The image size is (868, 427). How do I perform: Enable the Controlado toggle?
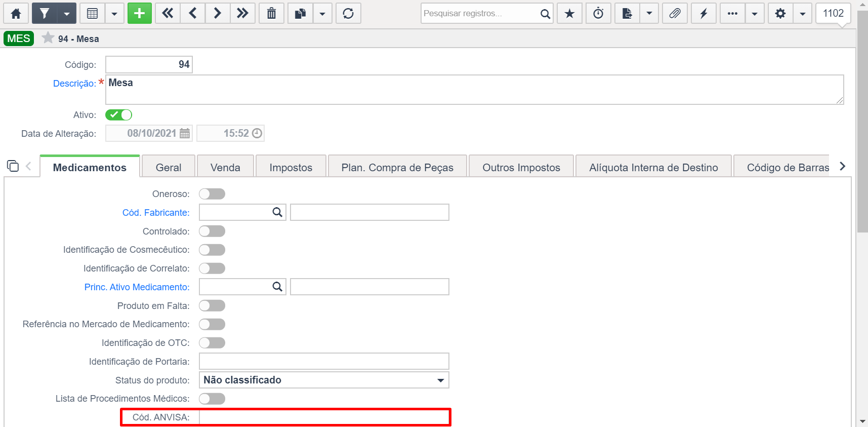(212, 231)
